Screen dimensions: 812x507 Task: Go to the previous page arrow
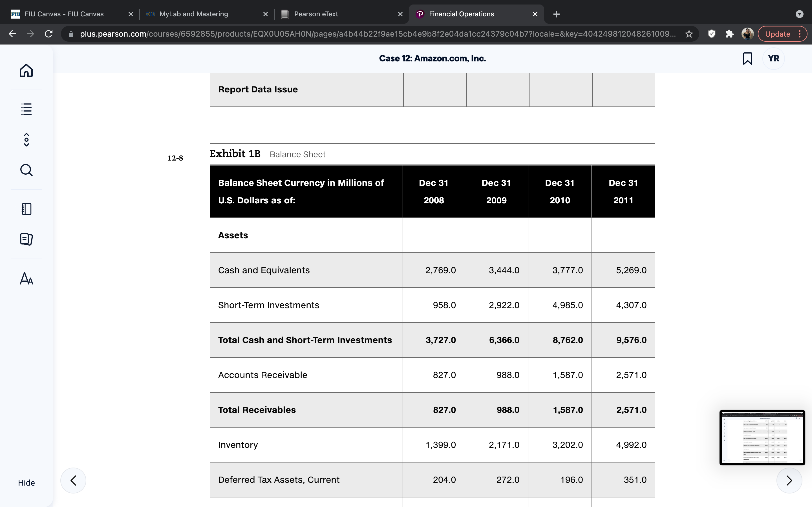(x=73, y=481)
